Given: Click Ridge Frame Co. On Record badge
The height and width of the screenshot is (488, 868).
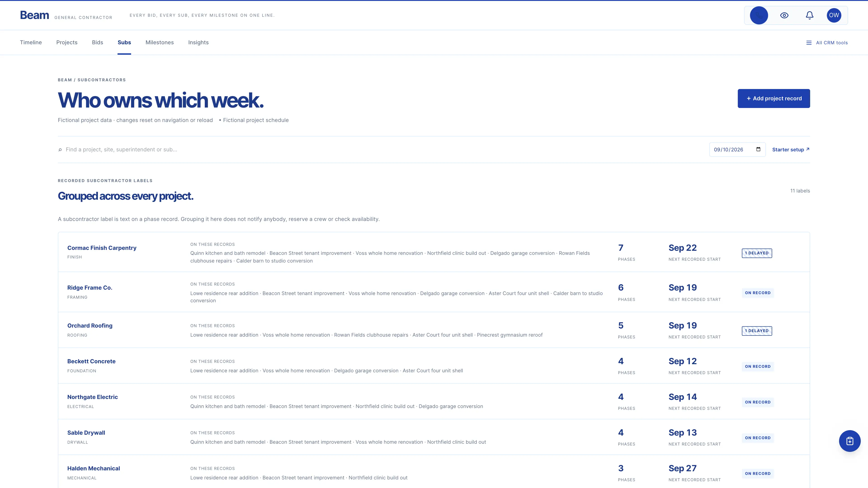Looking at the screenshot, I should click(x=757, y=293).
